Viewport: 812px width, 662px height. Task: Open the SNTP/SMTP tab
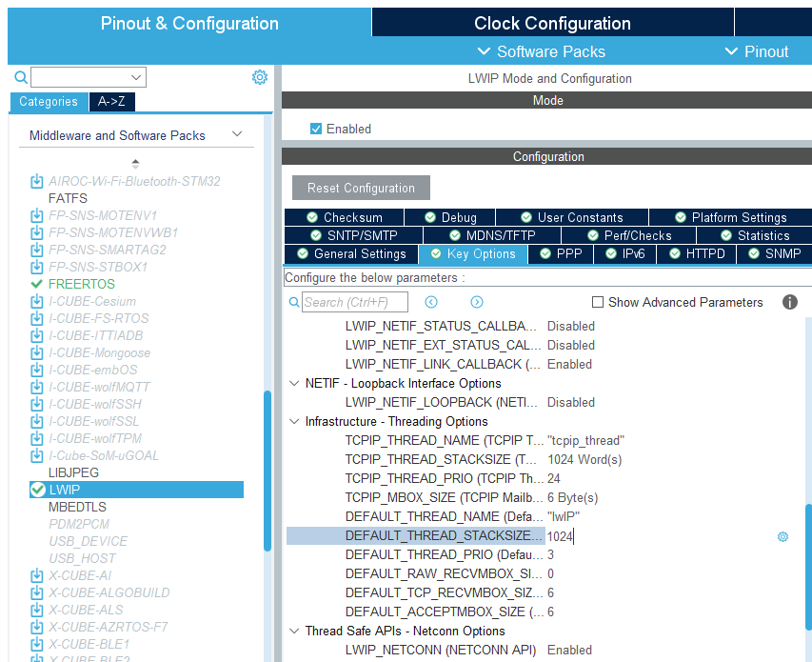354,235
